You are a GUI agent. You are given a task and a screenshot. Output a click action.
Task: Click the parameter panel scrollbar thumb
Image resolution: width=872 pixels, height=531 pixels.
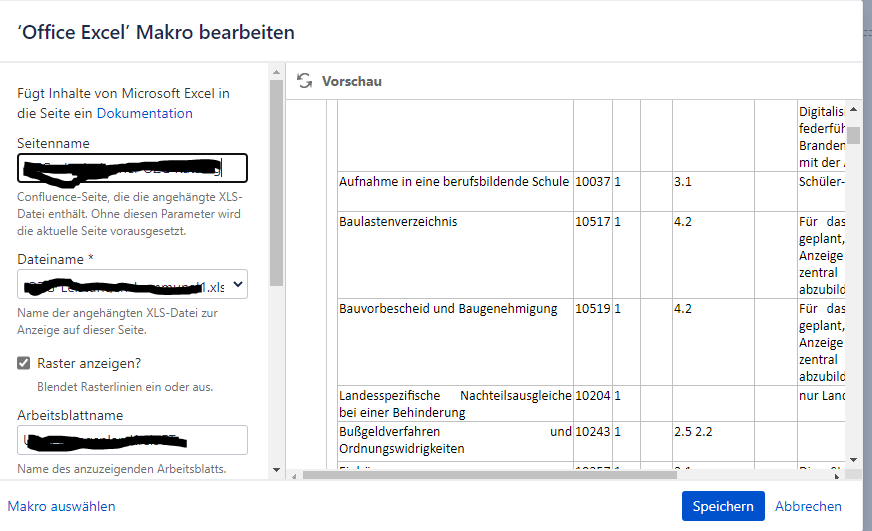coord(276,183)
